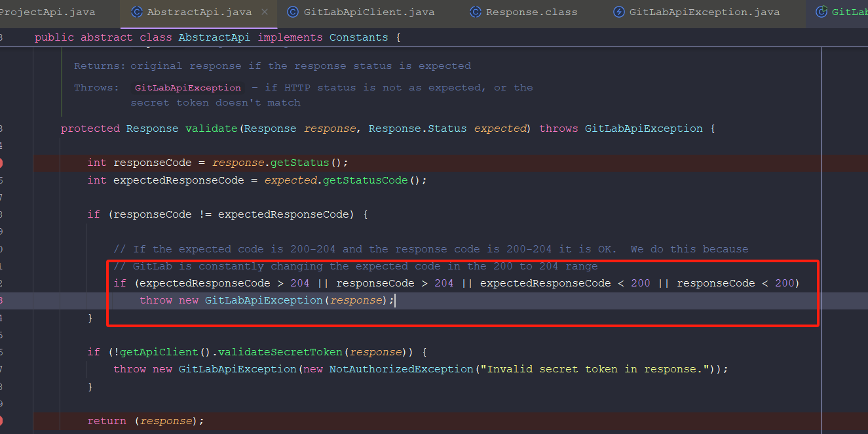This screenshot has height=434, width=868.
Task: Click the 'validateSecretToken' method call
Action: 280,352
